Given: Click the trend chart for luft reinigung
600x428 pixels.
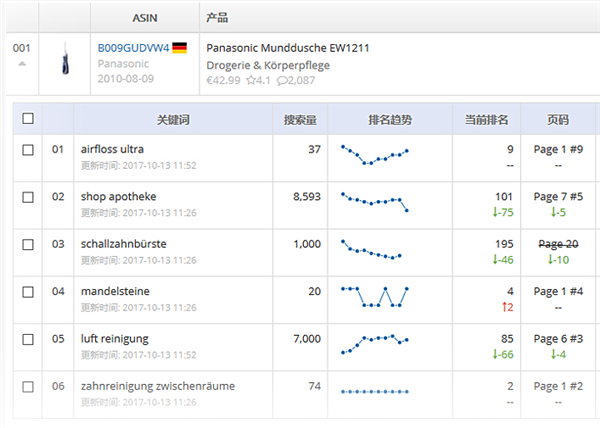Looking at the screenshot, I should click(375, 343).
